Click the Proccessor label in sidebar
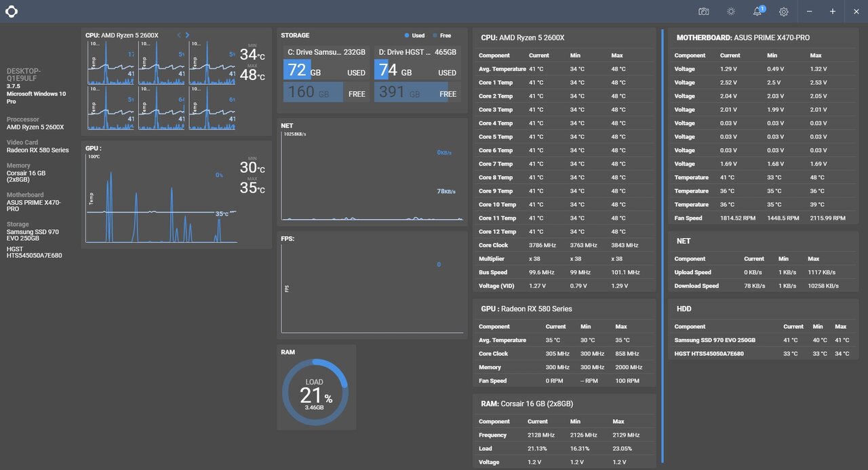 point(23,119)
